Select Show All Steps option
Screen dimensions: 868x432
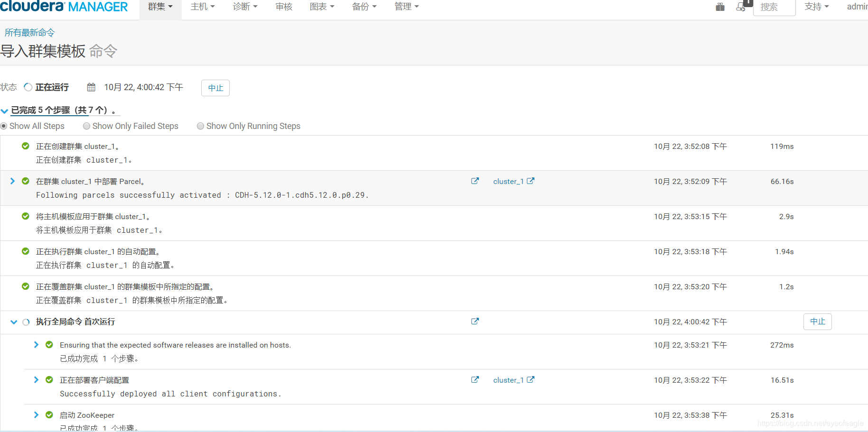coord(4,126)
